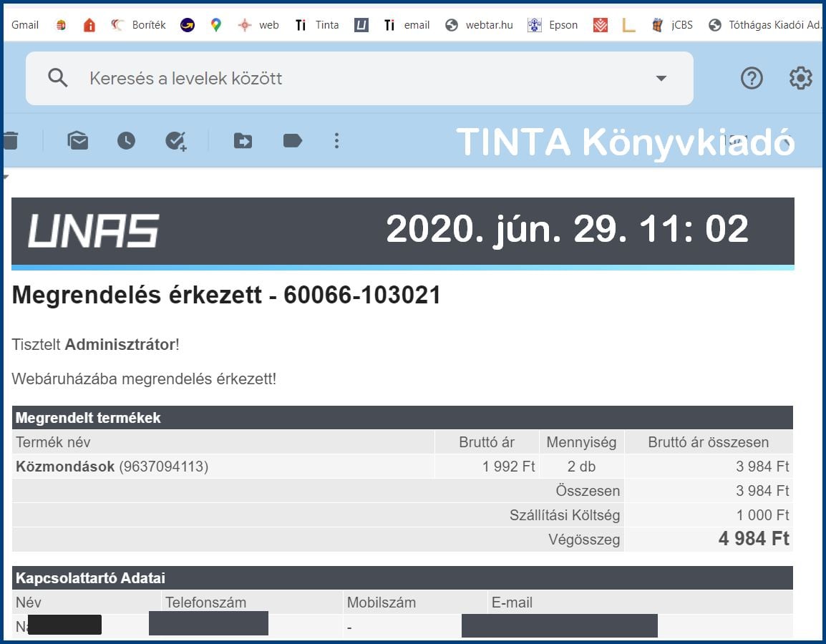Viewport: 826px width, 644px height.
Task: Open the red patterned square bookmark icon
Action: [x=600, y=25]
